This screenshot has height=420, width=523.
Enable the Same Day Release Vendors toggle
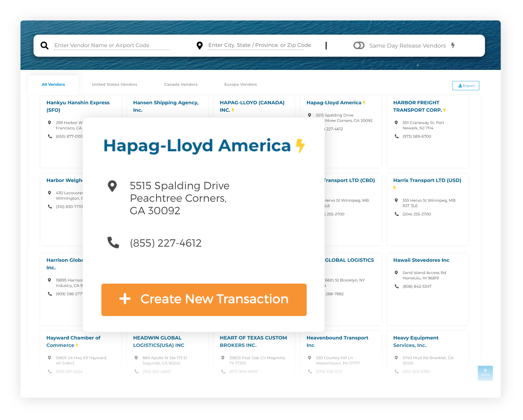359,45
